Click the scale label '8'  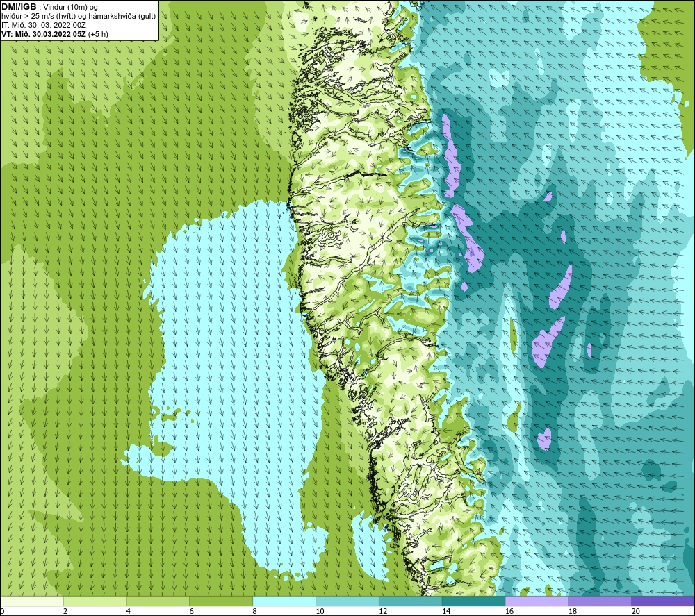click(x=254, y=611)
